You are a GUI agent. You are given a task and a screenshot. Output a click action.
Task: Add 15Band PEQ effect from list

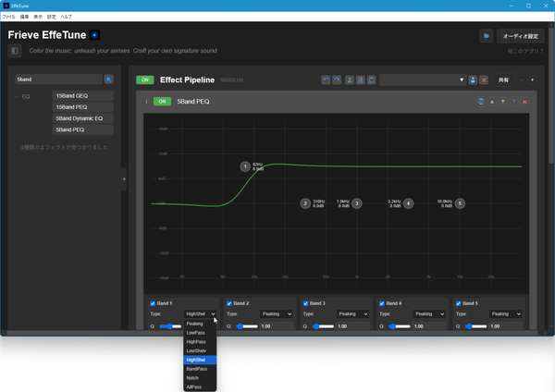tap(83, 107)
